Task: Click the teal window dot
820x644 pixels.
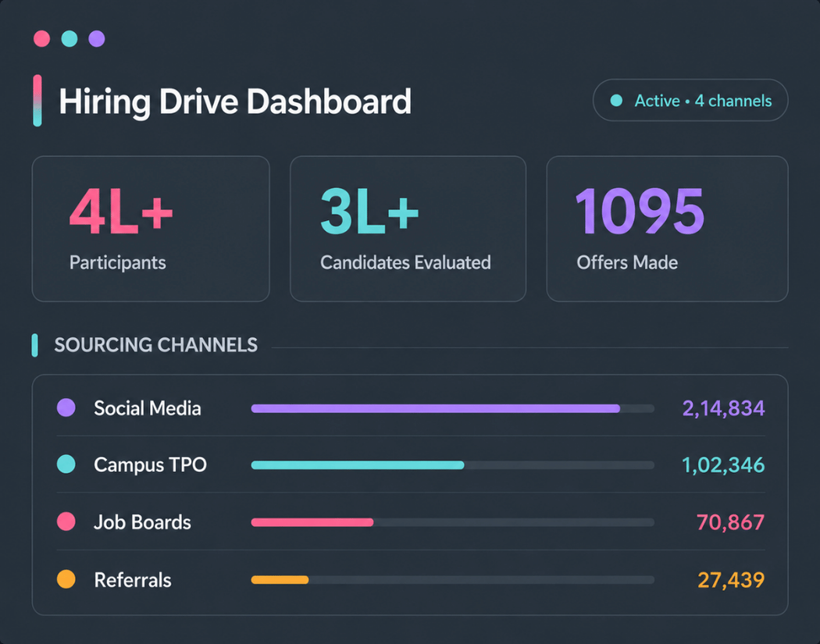Action: coord(70,39)
